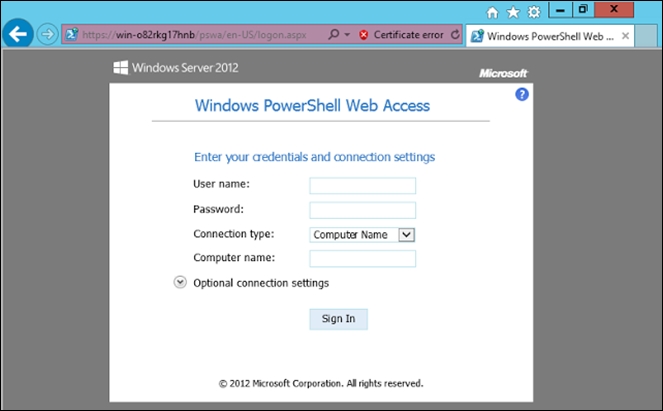Open Favorites star icon
663x411 pixels.
[x=513, y=12]
